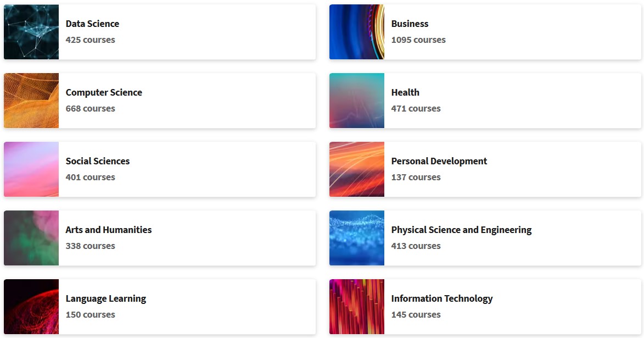
Task: Select the green Arts and Humanities image
Action: click(x=31, y=238)
